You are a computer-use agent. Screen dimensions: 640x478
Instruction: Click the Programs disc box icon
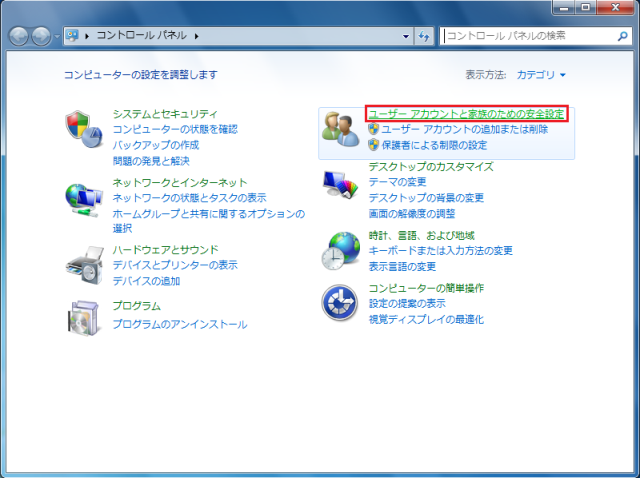coord(84,318)
